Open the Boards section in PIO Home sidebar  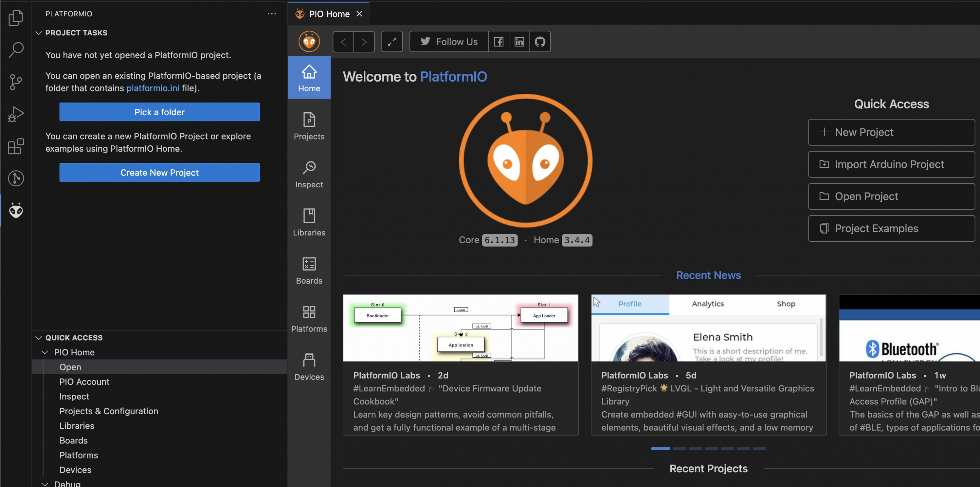coord(309,271)
